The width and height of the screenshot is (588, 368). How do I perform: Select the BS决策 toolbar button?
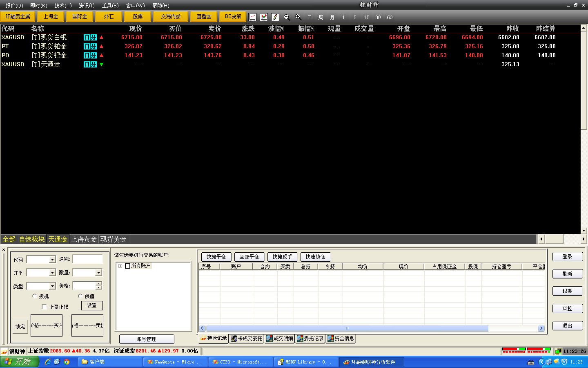233,17
